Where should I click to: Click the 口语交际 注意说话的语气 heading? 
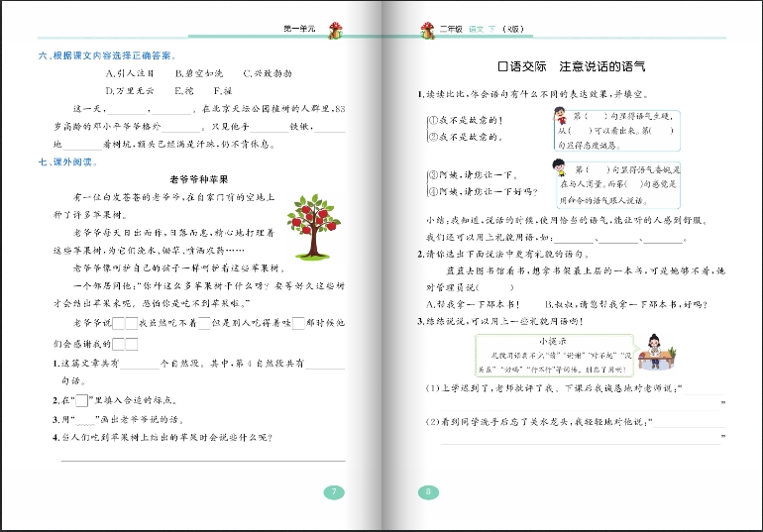(x=572, y=66)
